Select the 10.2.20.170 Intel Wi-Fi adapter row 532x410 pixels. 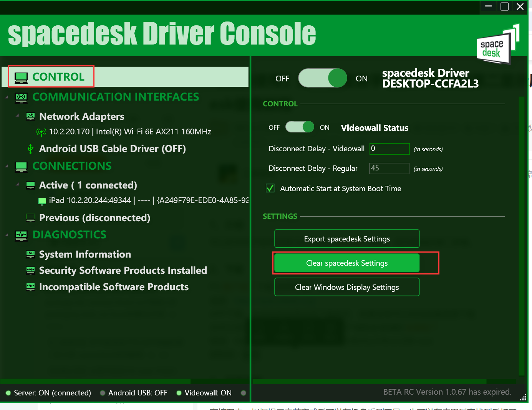click(x=130, y=132)
